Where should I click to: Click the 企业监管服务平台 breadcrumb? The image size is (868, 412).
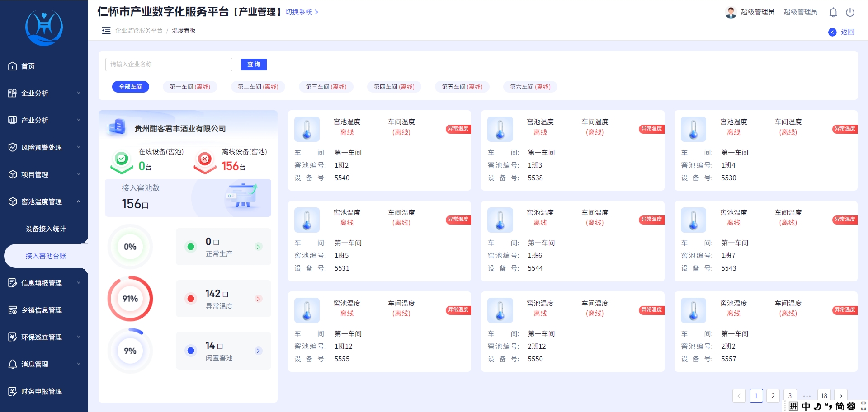click(139, 30)
